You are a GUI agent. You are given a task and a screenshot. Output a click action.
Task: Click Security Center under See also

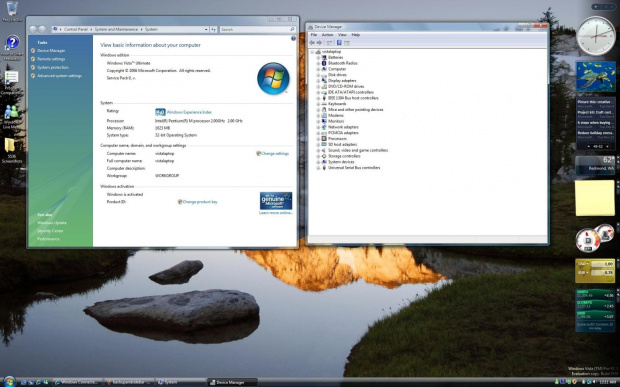50,230
